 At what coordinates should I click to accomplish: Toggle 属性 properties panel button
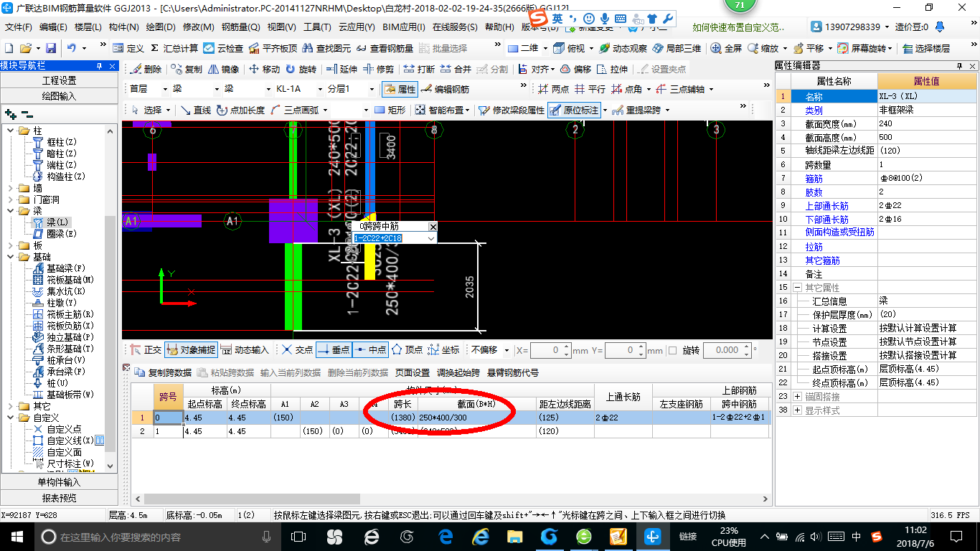point(400,89)
